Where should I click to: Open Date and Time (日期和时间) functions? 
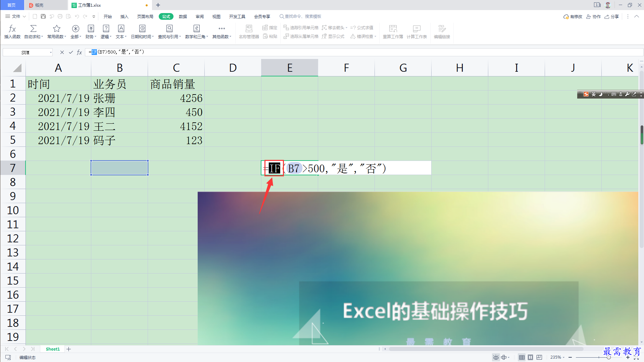pyautogui.click(x=142, y=32)
